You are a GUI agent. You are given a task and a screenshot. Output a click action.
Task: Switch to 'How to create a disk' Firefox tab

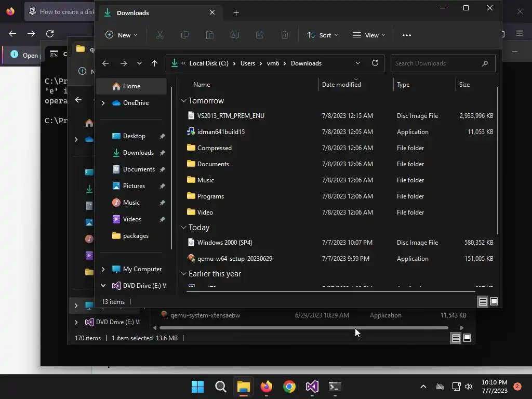60,12
